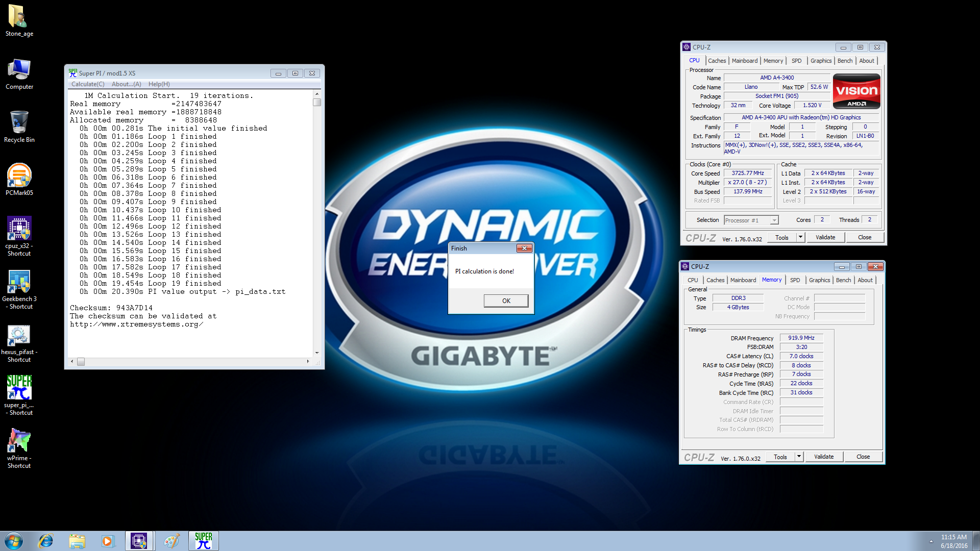Switch to CPU tab in bottom CPU-Z
Image resolution: width=980 pixels, height=551 pixels.
pos(693,280)
